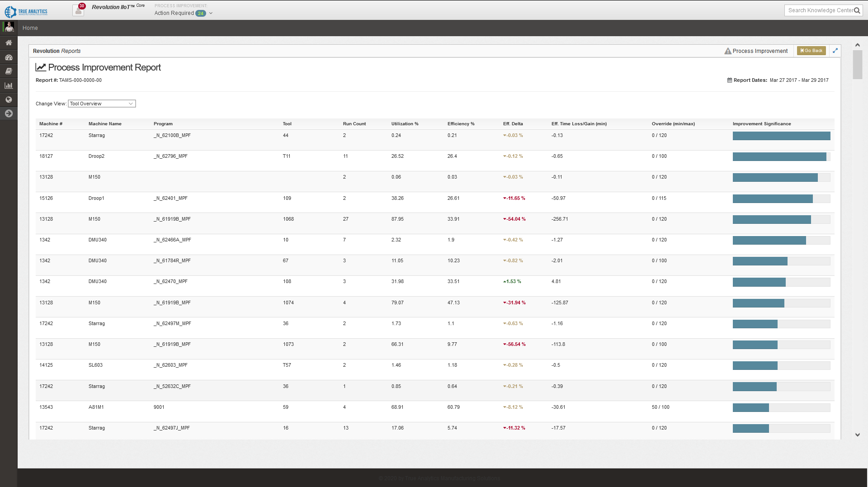Open the Change View Tool Overview dropdown

(102, 104)
